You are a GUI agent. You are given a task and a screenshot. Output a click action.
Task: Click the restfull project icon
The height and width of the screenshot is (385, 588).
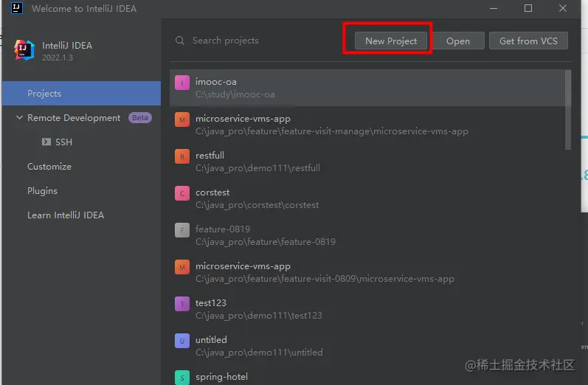tap(182, 156)
